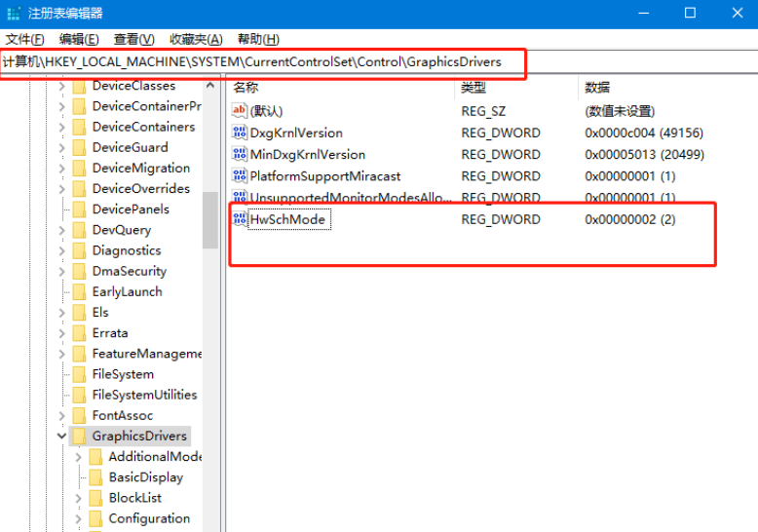Click the DeviceContainerPr folder icon
The height and width of the screenshot is (532, 758).
click(79, 106)
